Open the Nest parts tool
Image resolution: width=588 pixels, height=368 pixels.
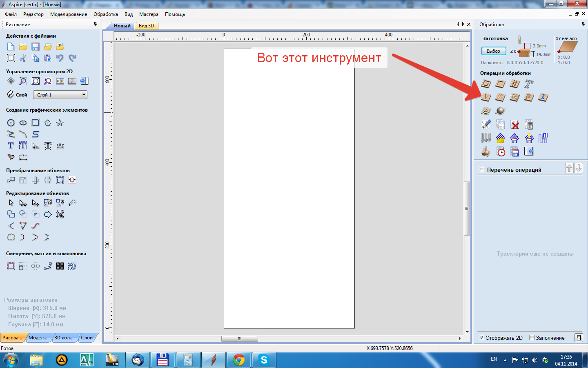pyautogui.click(x=72, y=267)
